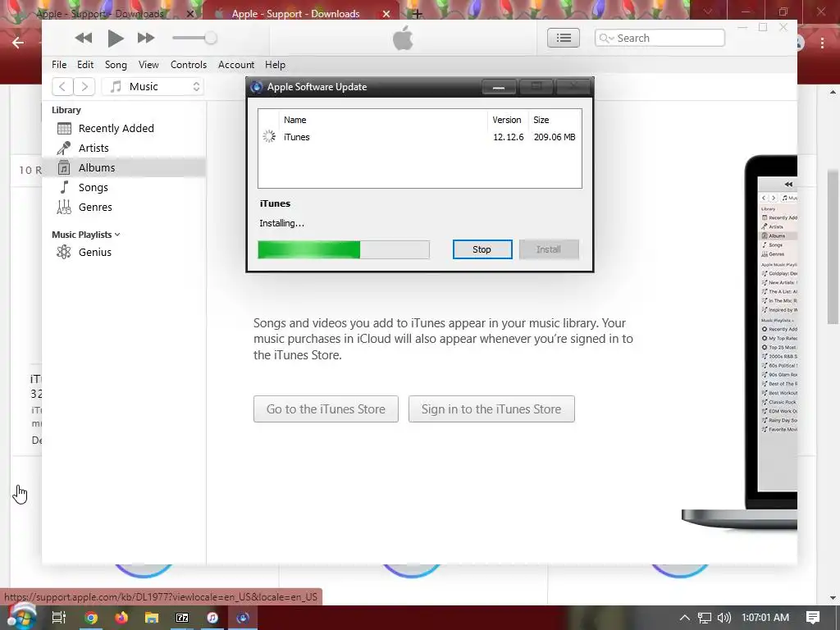Screen dimensions: 840x630
Task: Click the green install progress bar
Action: pos(344,249)
